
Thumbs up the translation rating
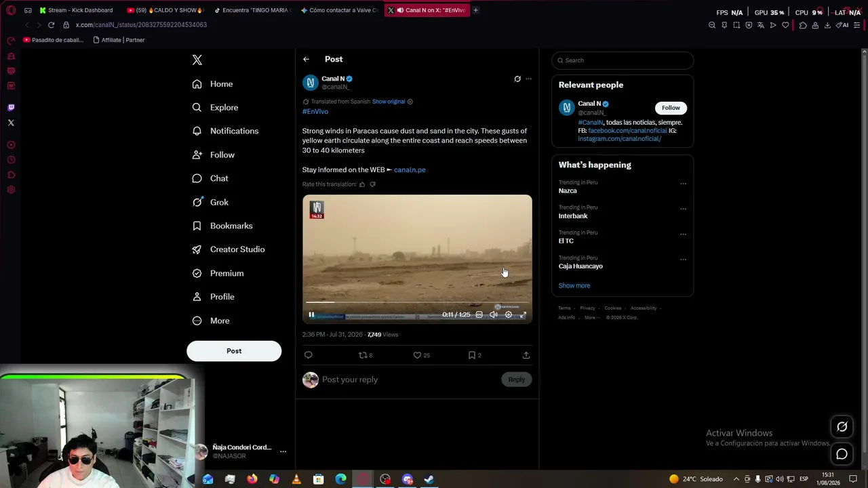(362, 184)
